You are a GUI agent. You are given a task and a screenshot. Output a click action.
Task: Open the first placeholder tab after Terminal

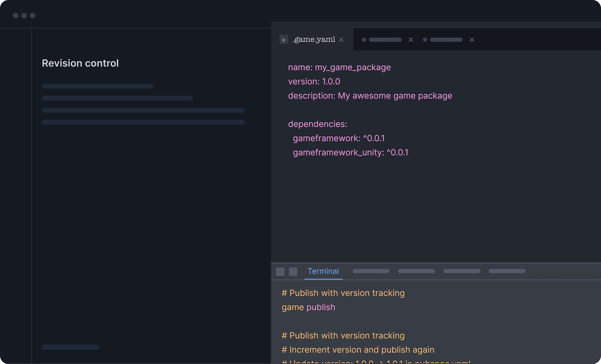click(x=371, y=271)
